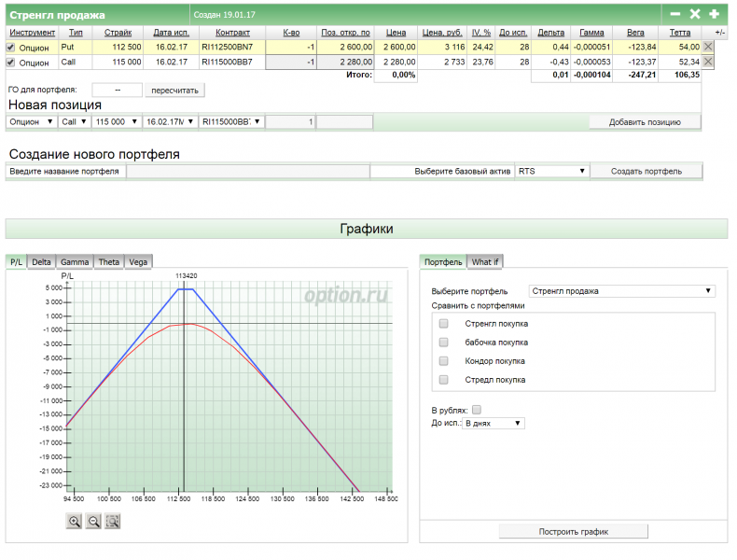Image resolution: width=737 pixels, height=560 pixels.
Task: Enable comparison with Стренгл покупка
Action: coord(444,324)
